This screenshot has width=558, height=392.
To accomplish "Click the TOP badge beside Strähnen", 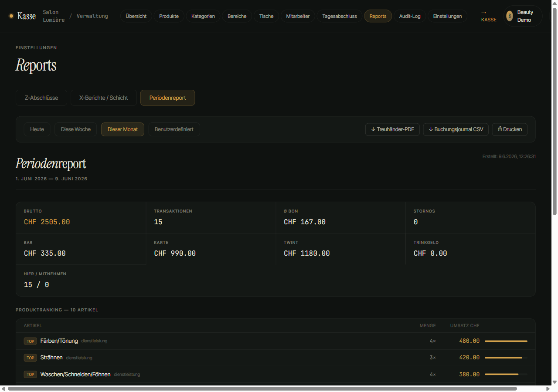I will pyautogui.click(x=30, y=358).
